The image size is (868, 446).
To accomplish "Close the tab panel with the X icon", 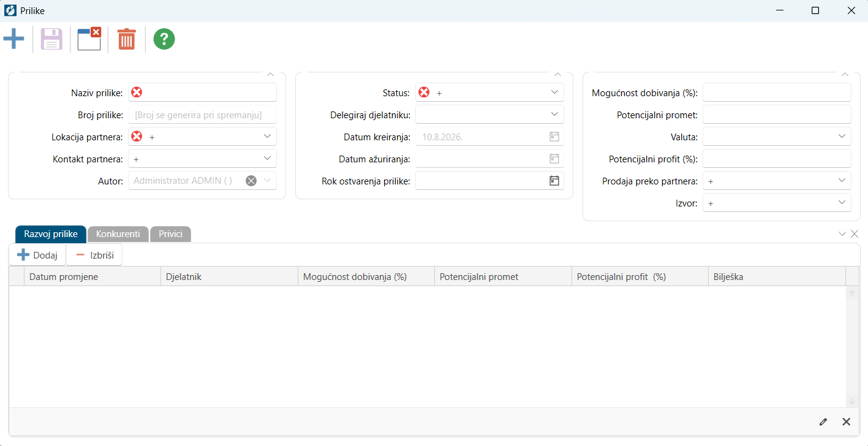I will 855,233.
